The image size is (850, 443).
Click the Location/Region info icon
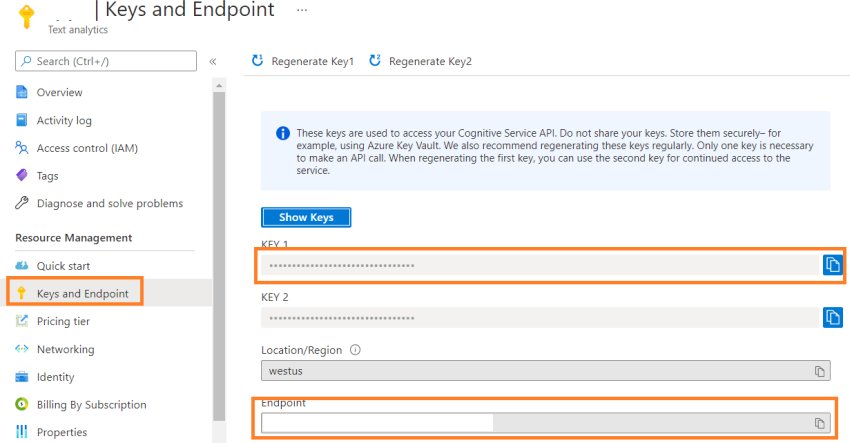click(355, 350)
